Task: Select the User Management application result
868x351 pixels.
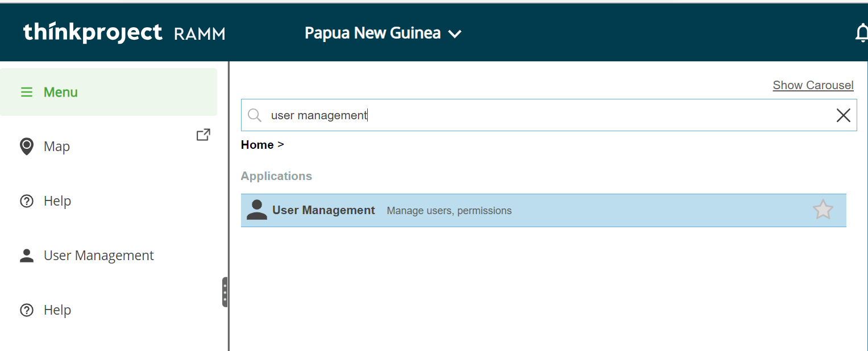Action: click(543, 210)
